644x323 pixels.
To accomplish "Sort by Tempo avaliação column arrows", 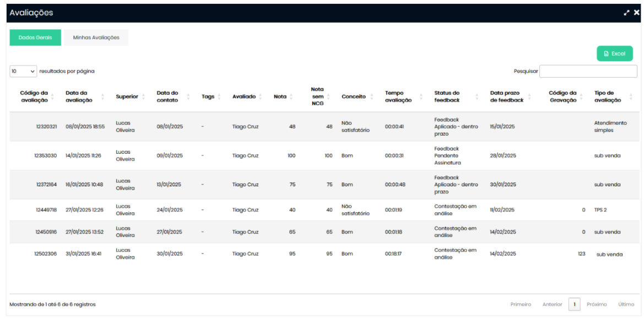I will tap(423, 97).
